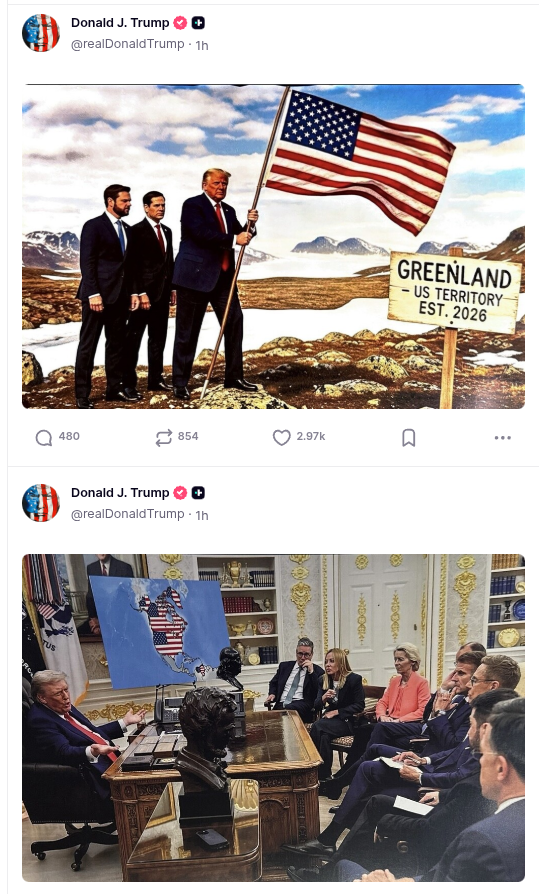Click the 2.97k likes count
The height and width of the screenshot is (894, 539).
311,436
